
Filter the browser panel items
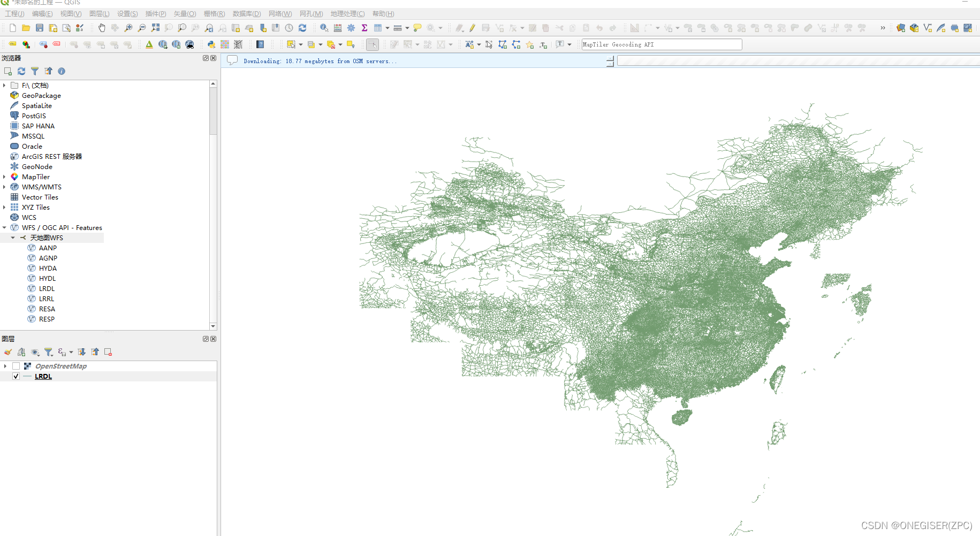point(35,71)
